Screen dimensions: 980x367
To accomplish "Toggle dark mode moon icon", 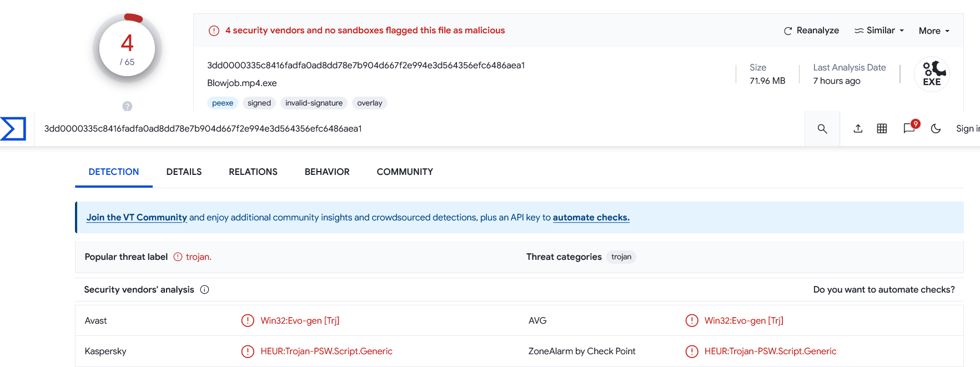I will [x=936, y=129].
